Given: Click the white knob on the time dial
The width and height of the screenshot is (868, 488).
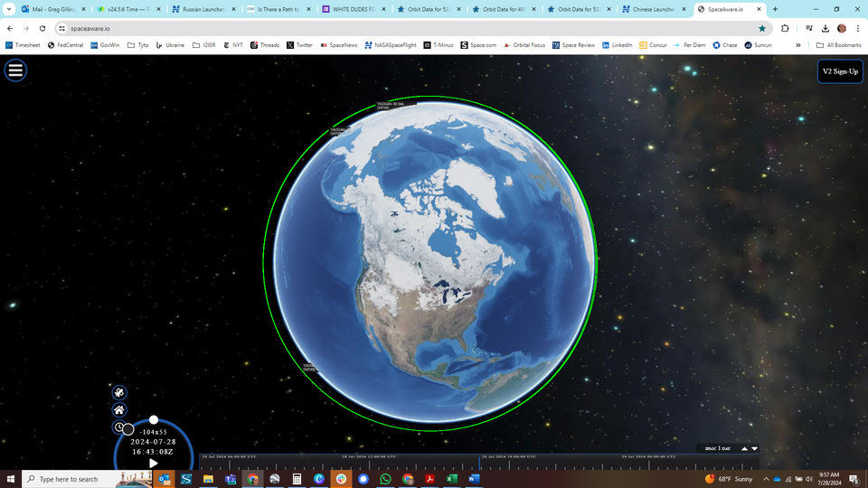Looking at the screenshot, I should click(154, 420).
